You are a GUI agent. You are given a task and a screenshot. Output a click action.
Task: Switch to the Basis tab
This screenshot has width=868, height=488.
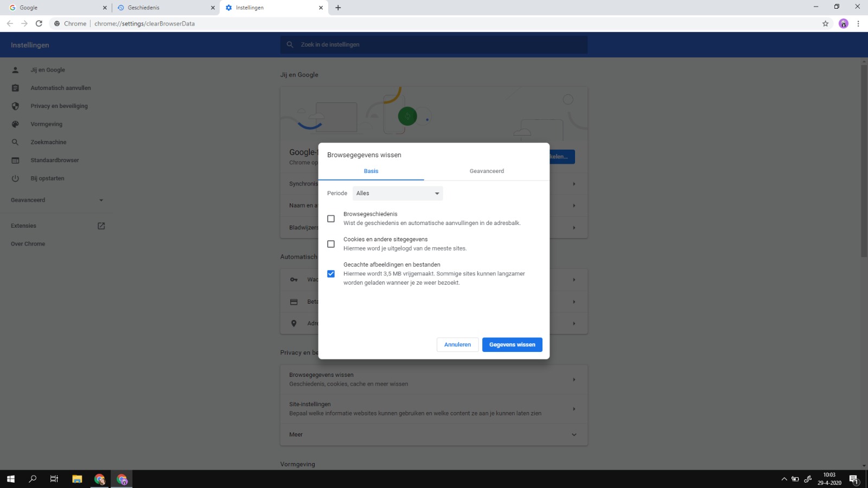(371, 171)
